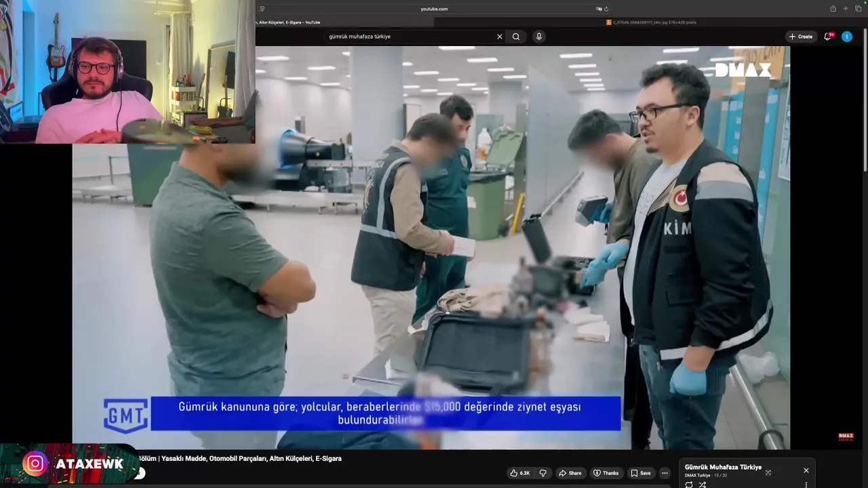Open playlist options three-dot menu
This screenshot has width=868, height=488.
click(806, 485)
